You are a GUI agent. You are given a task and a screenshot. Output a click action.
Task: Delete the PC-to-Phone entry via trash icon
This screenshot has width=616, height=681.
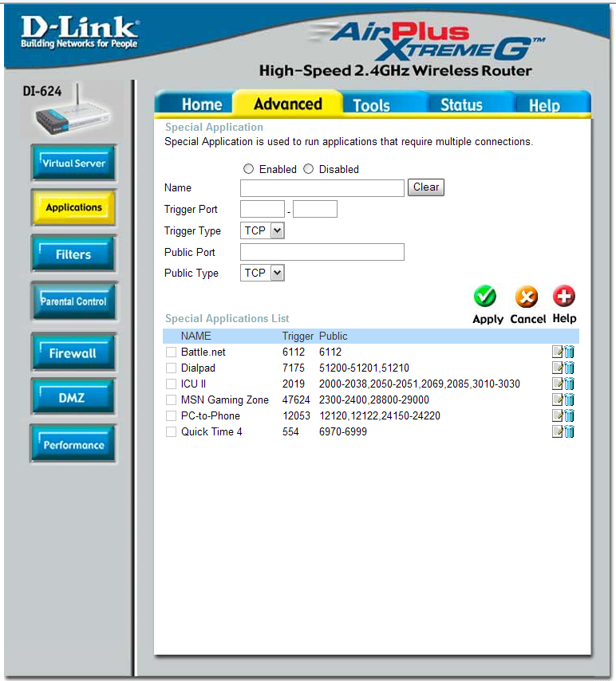point(569,415)
